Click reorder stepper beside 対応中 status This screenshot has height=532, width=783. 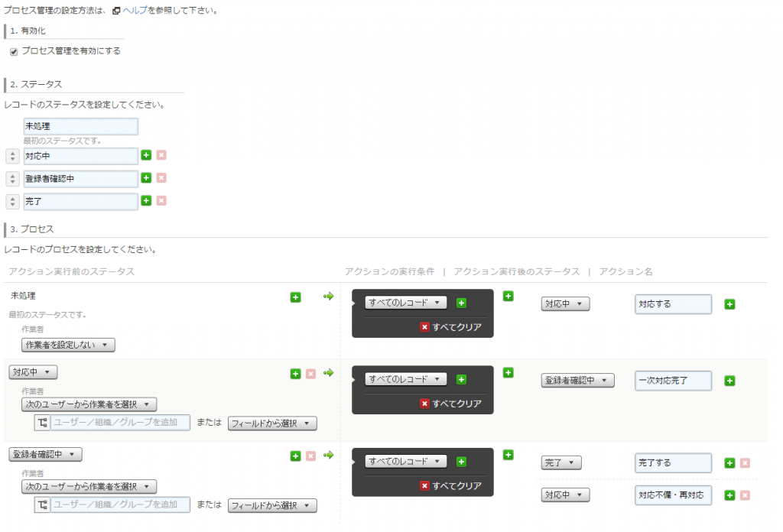12,156
